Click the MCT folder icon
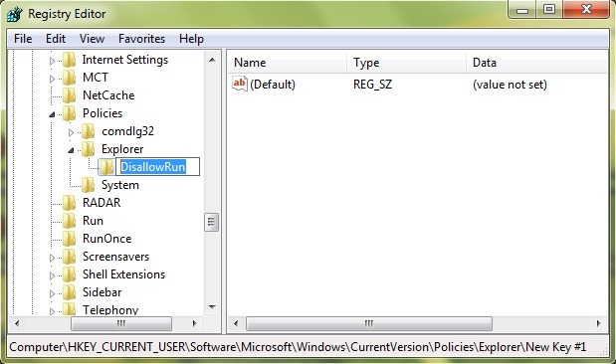This screenshot has height=364, width=616. tap(69, 78)
